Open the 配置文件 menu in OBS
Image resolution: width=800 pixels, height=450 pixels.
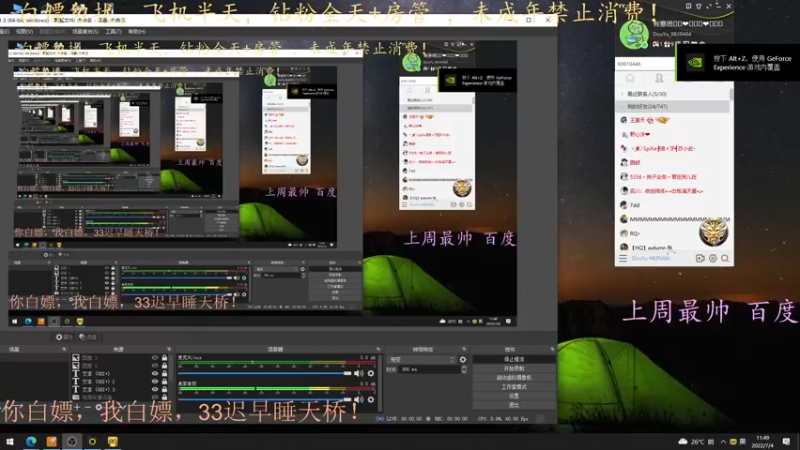click(52, 32)
